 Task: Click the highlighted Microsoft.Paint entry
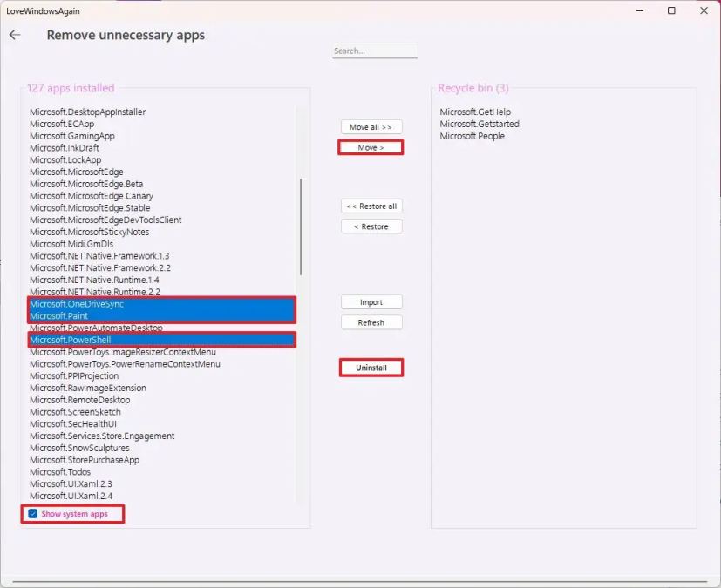(x=162, y=316)
